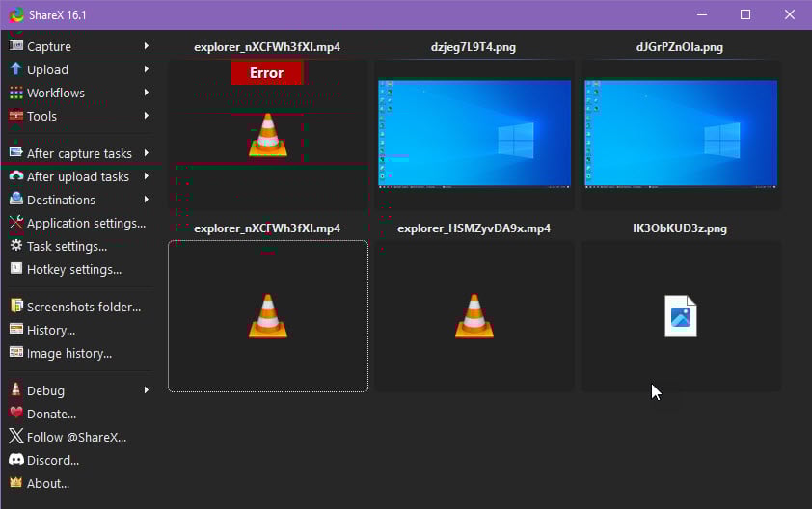Screen dimensions: 812x509
Task: Click the IK3ObKUD3z.png file name
Action: click(x=680, y=228)
